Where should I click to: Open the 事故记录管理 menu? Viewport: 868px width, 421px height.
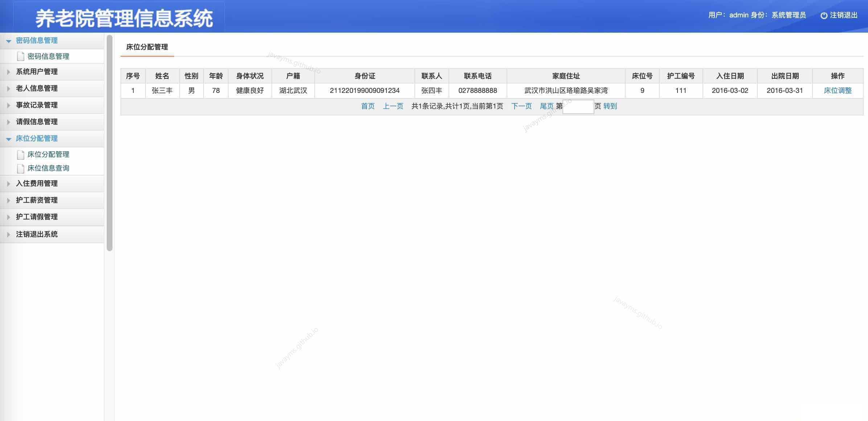tap(36, 105)
